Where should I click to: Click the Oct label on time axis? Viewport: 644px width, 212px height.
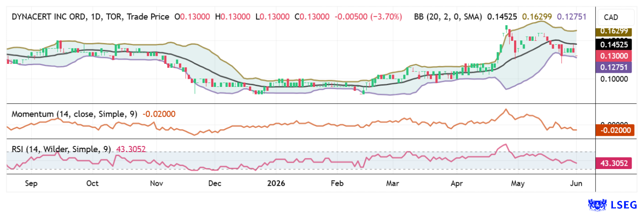tap(92, 183)
